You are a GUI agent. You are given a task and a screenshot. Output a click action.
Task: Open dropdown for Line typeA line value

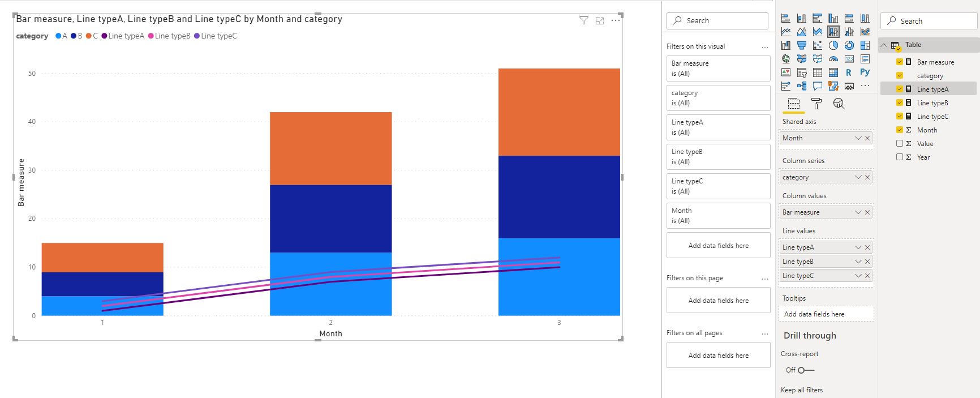[858, 247]
